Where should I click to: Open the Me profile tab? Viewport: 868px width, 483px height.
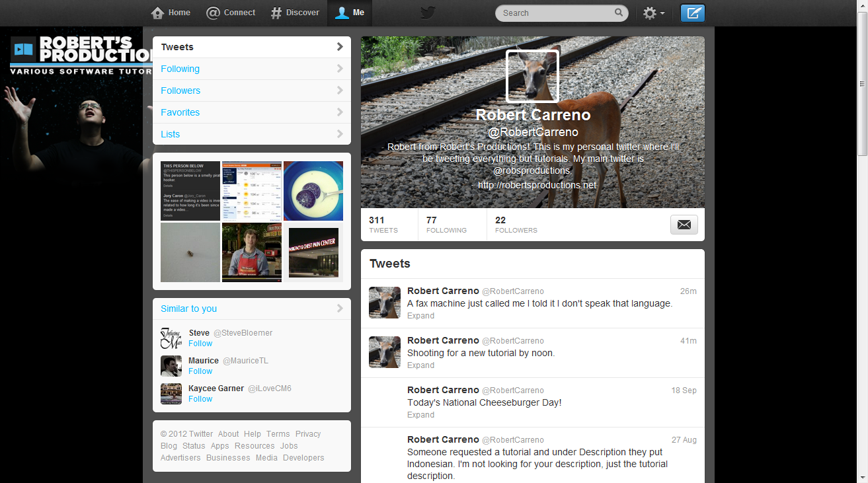[x=350, y=13]
